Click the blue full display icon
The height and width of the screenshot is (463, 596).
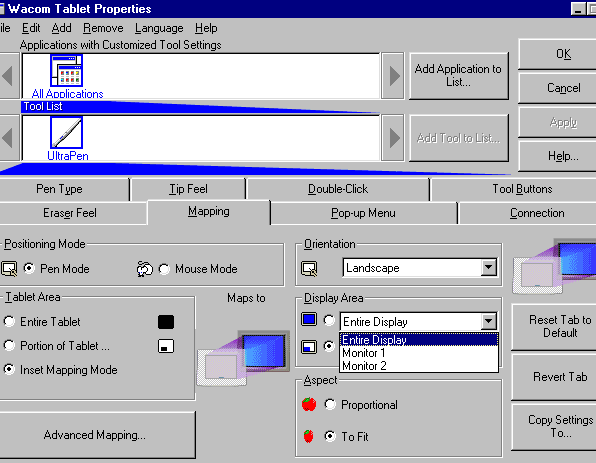pyautogui.click(x=309, y=319)
